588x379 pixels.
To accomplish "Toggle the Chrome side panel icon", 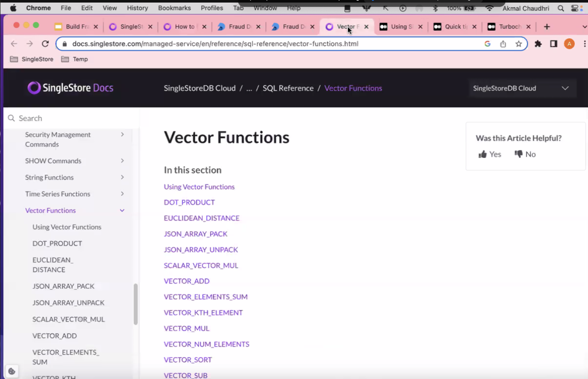I will (553, 44).
